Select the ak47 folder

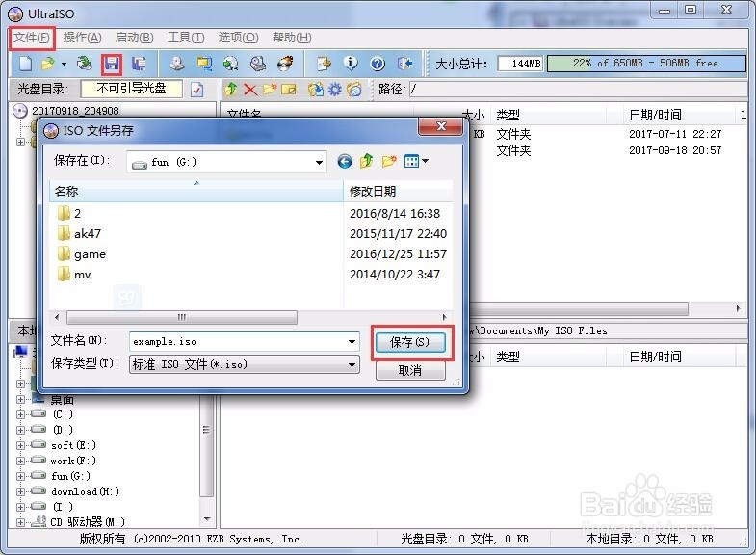click(x=79, y=234)
